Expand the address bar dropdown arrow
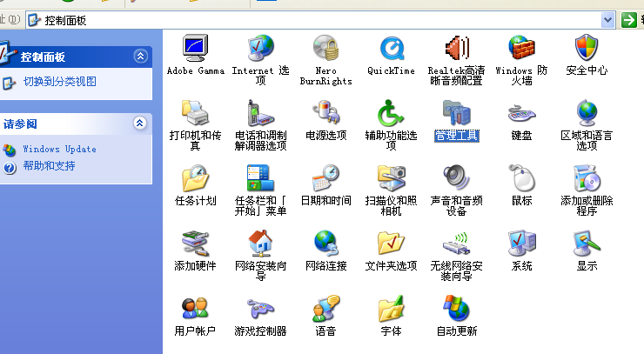This screenshot has height=354, width=644. [x=607, y=19]
